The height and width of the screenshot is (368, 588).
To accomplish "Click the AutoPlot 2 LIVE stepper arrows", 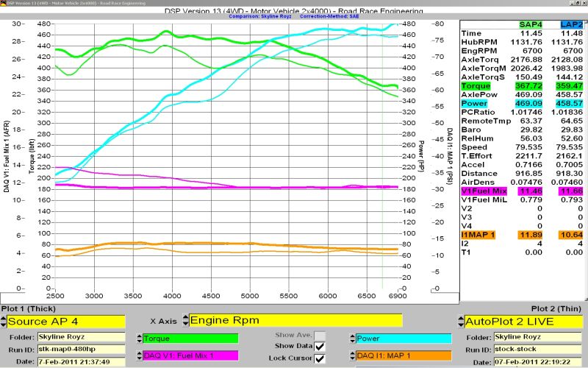I will pyautogui.click(x=462, y=322).
